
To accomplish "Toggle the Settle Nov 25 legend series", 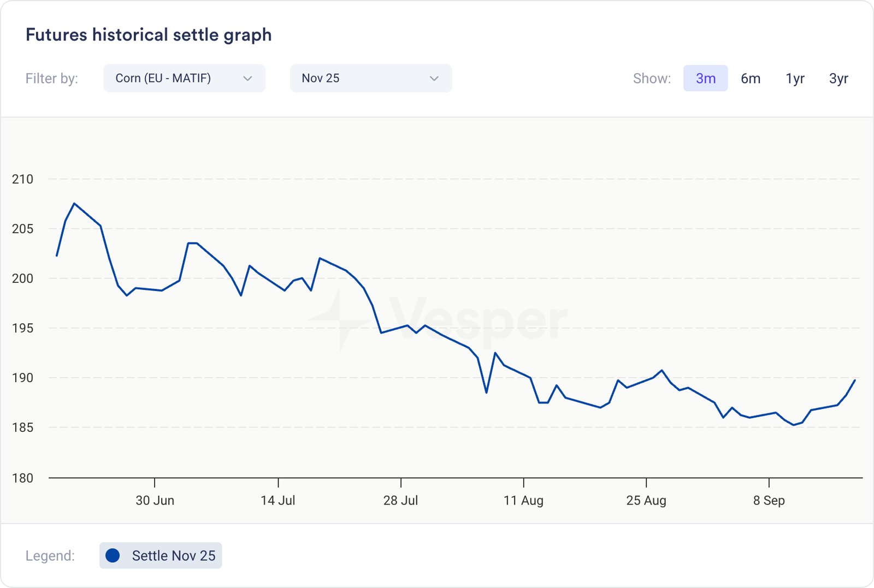I will click(x=161, y=555).
